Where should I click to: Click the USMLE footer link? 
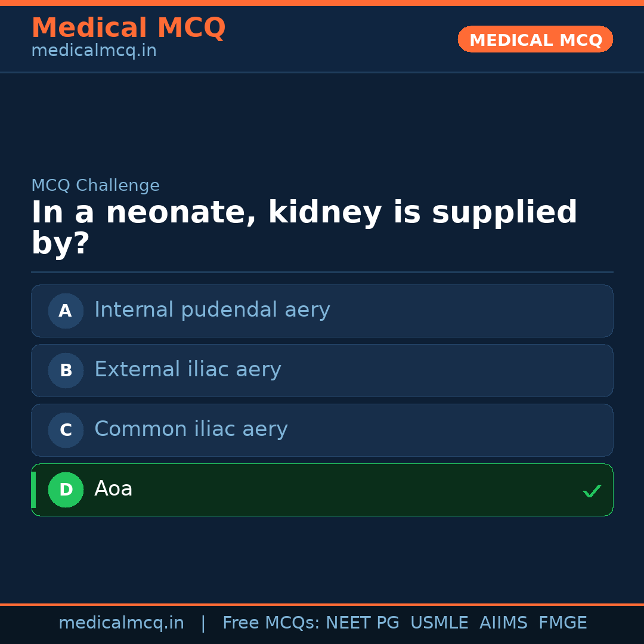click(439, 622)
